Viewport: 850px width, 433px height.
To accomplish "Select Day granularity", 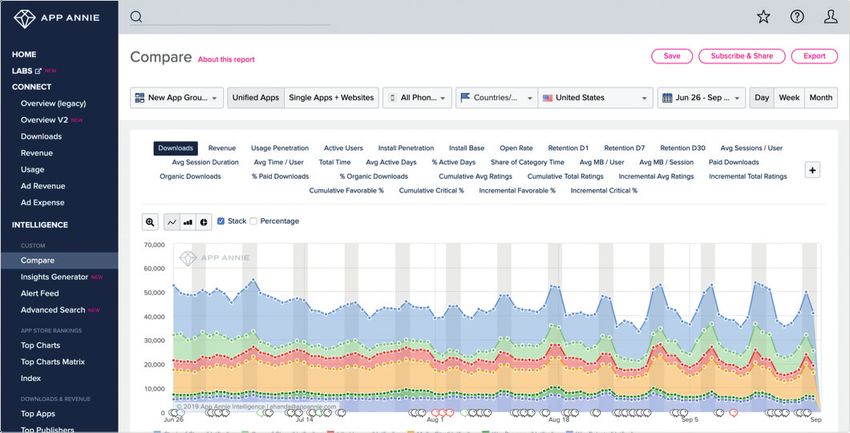I will coord(762,98).
